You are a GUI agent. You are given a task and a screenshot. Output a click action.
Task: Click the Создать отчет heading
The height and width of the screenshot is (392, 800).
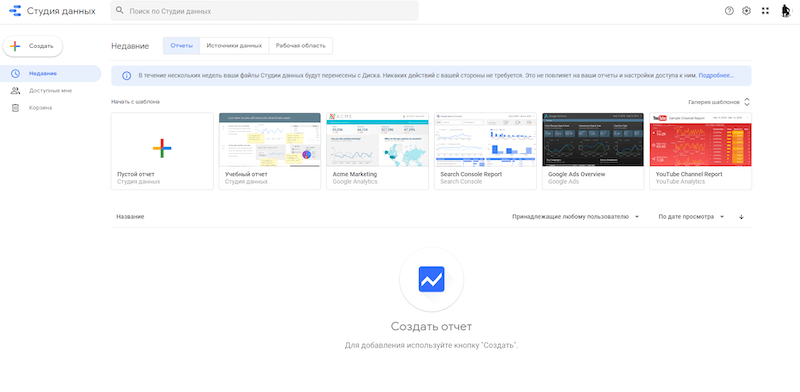pos(432,326)
